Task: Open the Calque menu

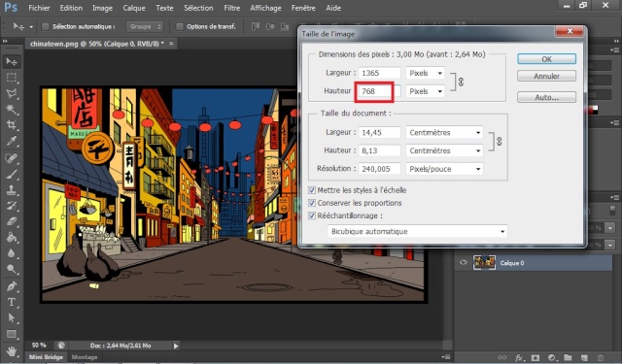Action: pyautogui.click(x=134, y=8)
